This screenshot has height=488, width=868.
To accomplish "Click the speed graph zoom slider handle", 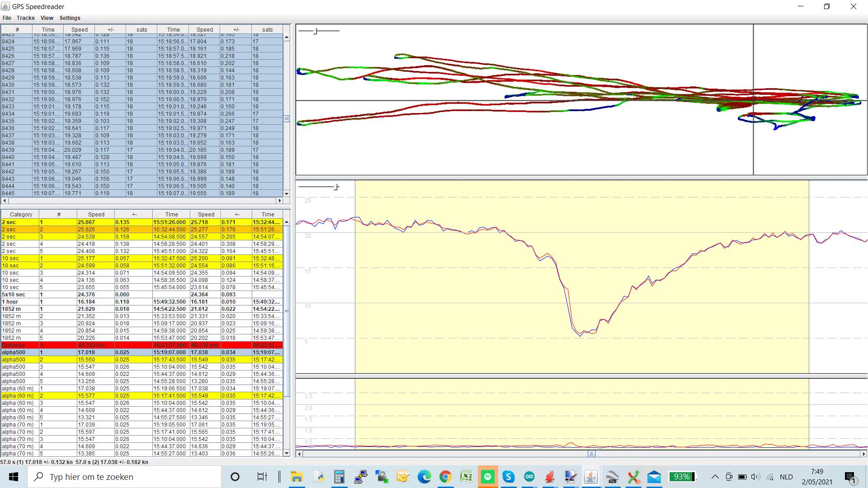I will [x=336, y=187].
